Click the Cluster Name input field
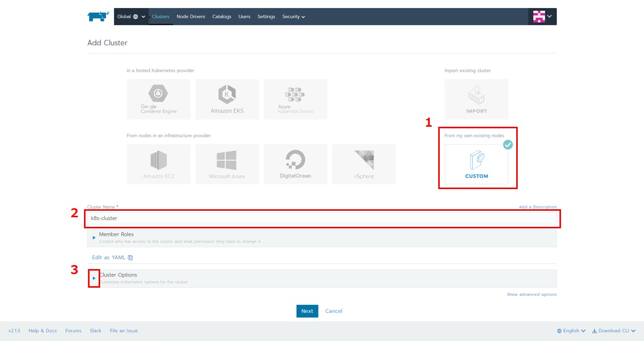 coord(322,218)
